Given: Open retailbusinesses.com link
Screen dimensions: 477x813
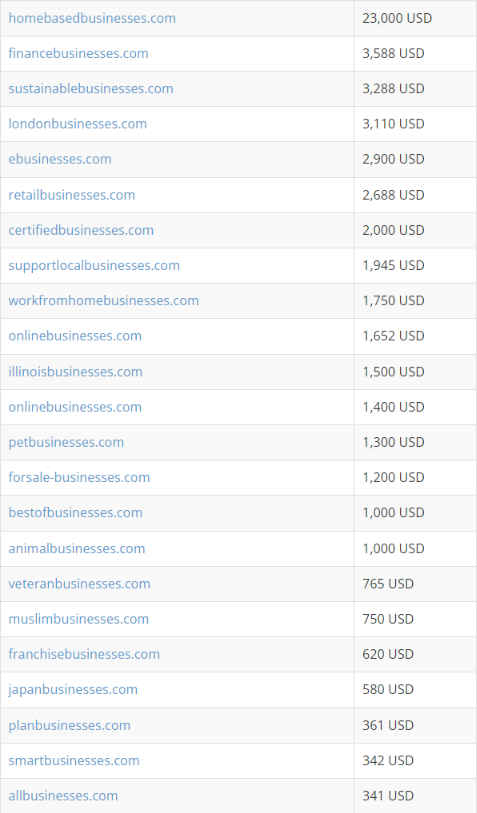Looking at the screenshot, I should tap(72, 195).
